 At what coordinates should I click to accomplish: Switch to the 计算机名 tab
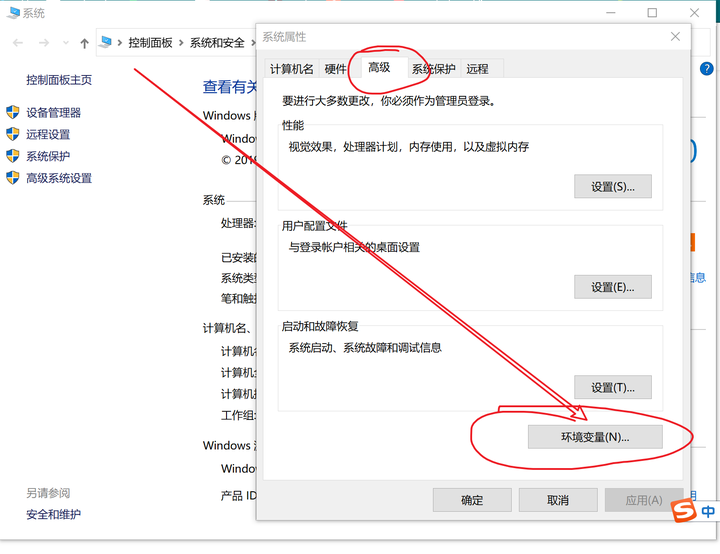click(292, 69)
